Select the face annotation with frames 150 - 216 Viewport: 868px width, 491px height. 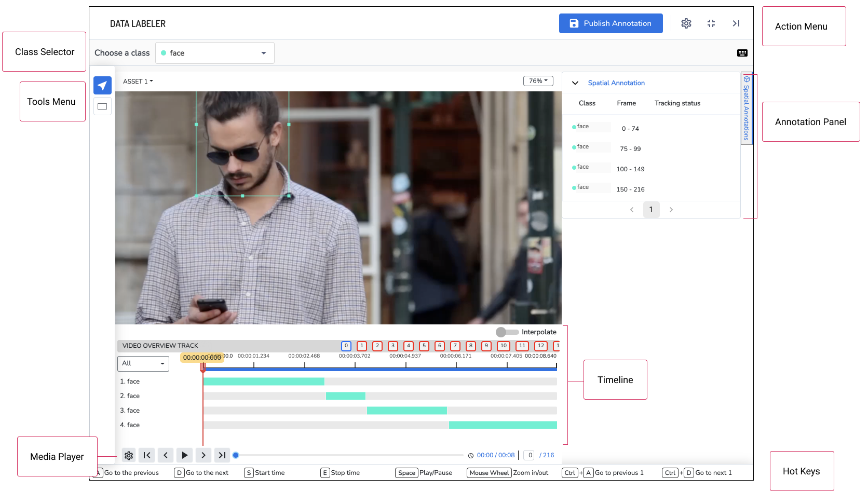tap(651, 189)
